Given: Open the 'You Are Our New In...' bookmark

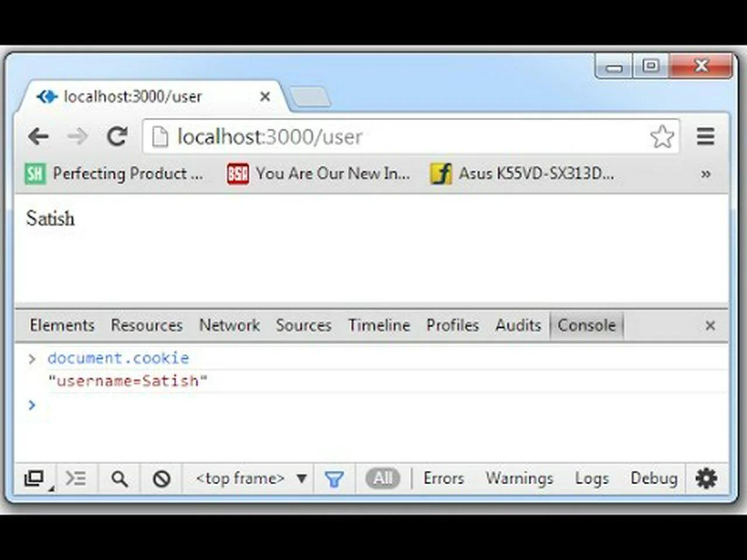Looking at the screenshot, I should click(x=319, y=173).
